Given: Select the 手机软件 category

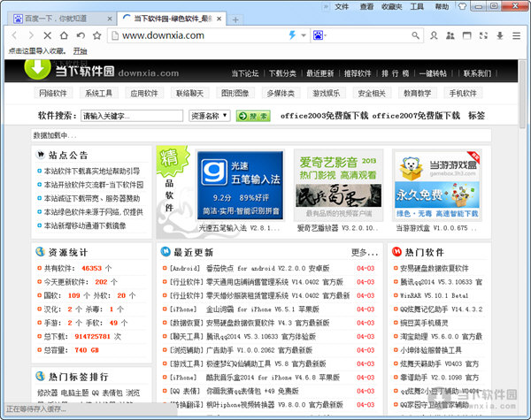Looking at the screenshot, I should (x=463, y=93).
